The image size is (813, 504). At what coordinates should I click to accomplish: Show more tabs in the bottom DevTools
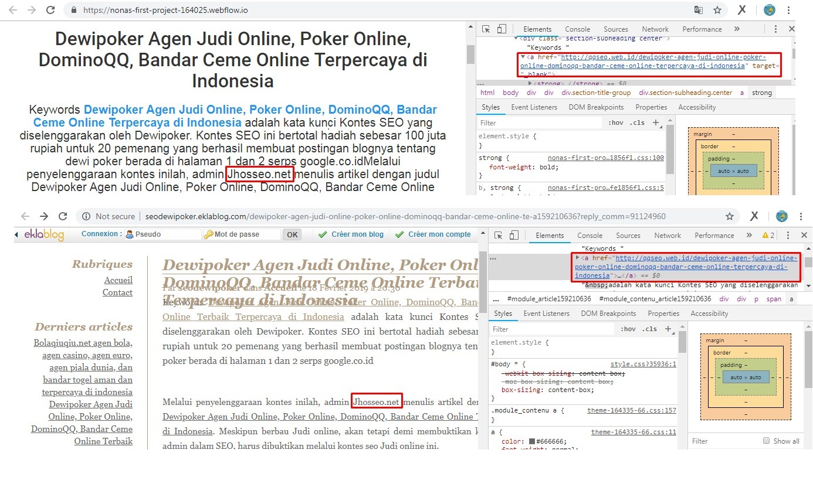tap(748, 235)
